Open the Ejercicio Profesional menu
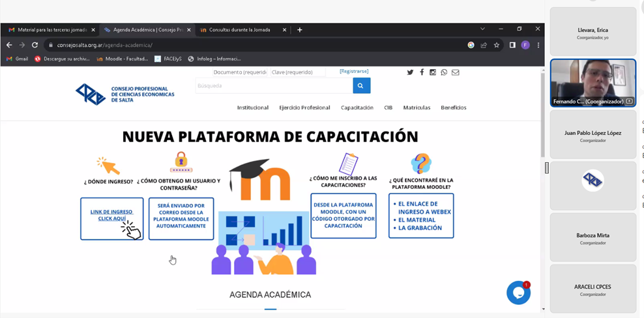Image resolution: width=644 pixels, height=318 pixels. (x=304, y=108)
